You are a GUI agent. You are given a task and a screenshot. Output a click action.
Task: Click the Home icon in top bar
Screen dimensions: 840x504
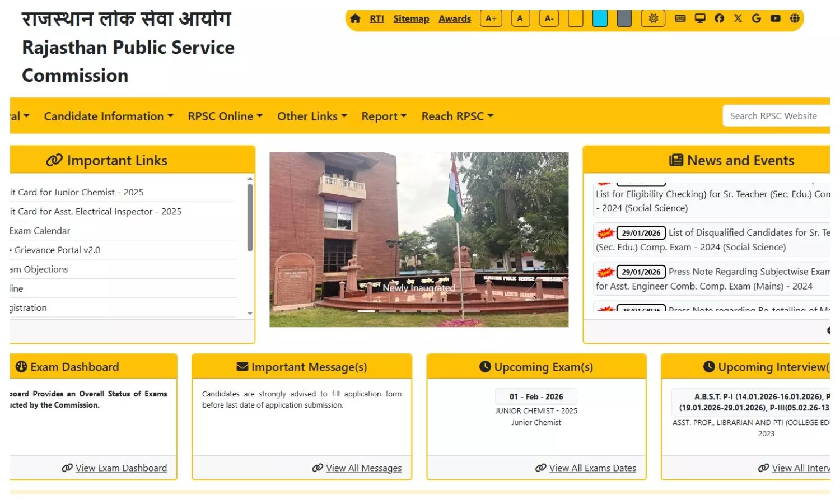pos(355,18)
